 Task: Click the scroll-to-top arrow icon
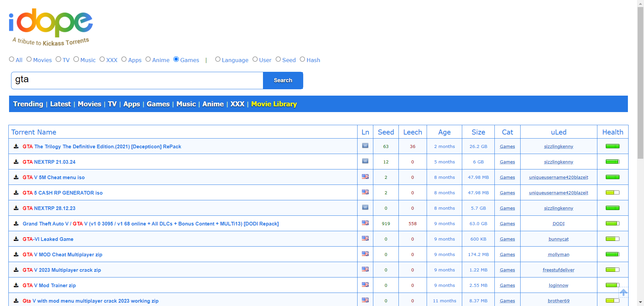[623, 292]
